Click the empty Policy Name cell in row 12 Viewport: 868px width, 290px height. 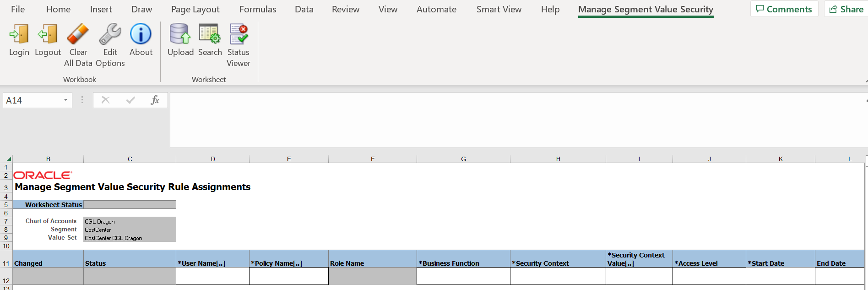point(289,276)
